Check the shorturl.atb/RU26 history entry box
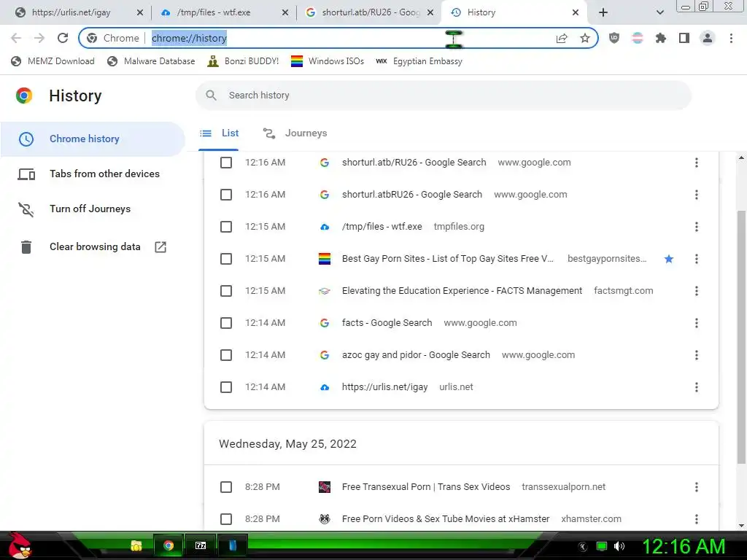The image size is (747, 560). tap(226, 163)
